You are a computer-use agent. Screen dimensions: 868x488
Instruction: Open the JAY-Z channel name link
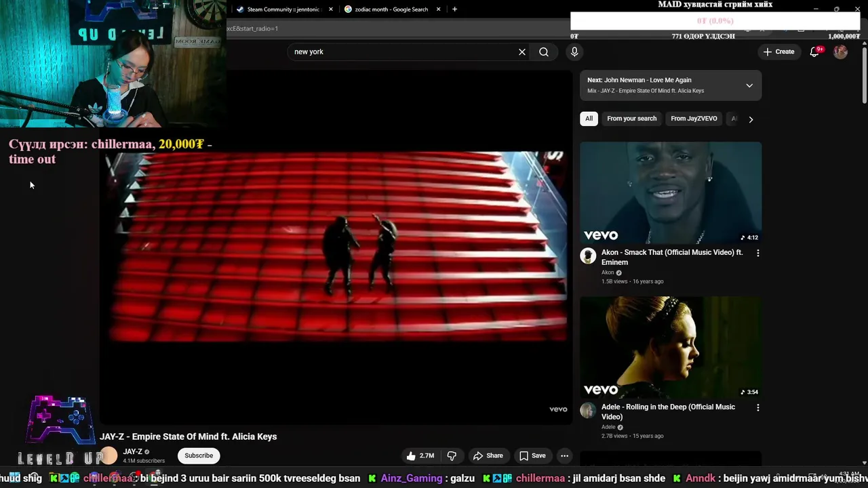point(133,451)
